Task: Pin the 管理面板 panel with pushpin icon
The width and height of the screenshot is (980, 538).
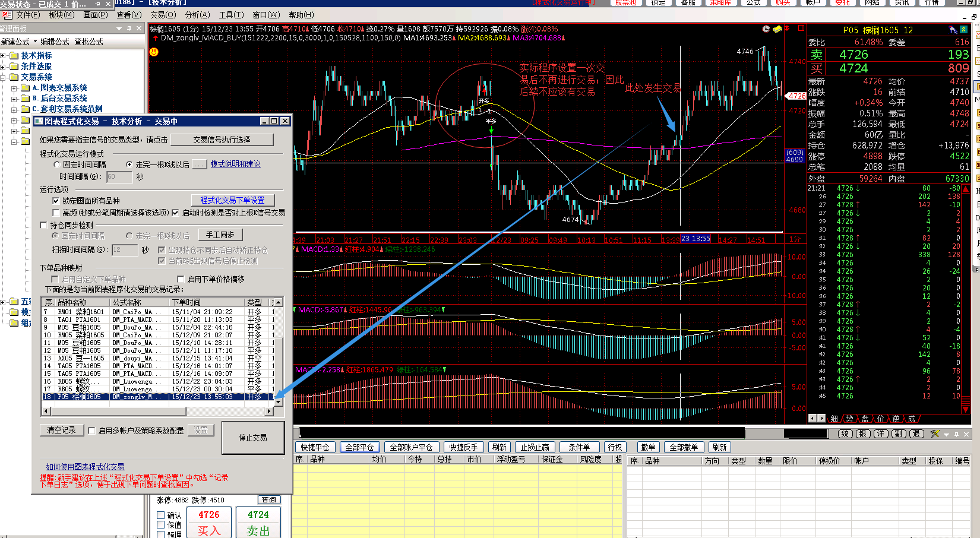Action: (129, 29)
